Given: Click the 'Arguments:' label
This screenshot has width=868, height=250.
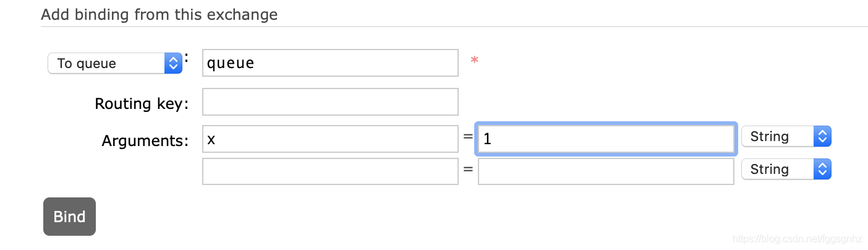Looking at the screenshot, I should (x=145, y=140).
